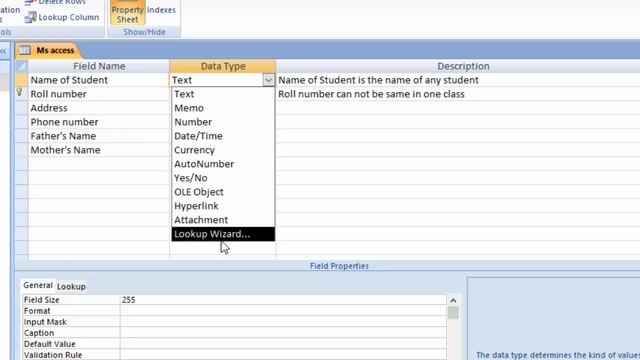Choose OLE Object data type

[223, 192]
